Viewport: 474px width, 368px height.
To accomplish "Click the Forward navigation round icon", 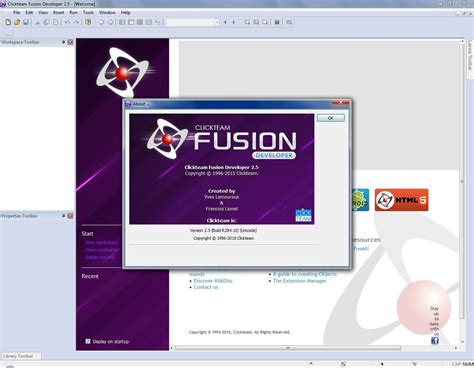I will coord(110,22).
